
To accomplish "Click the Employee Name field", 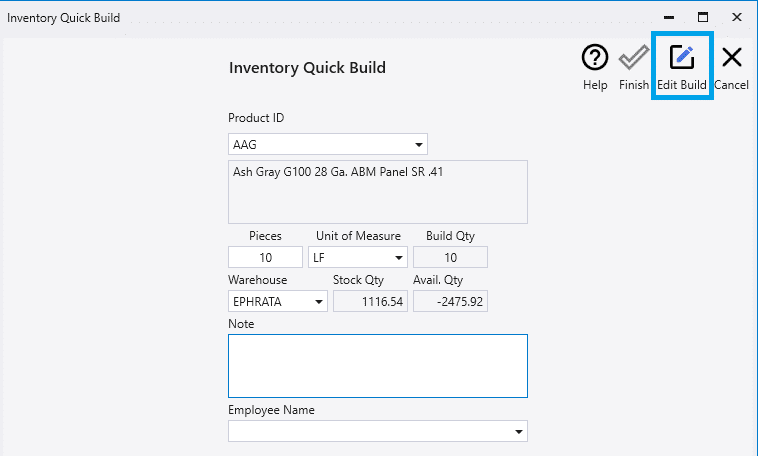I will pyautogui.click(x=378, y=431).
